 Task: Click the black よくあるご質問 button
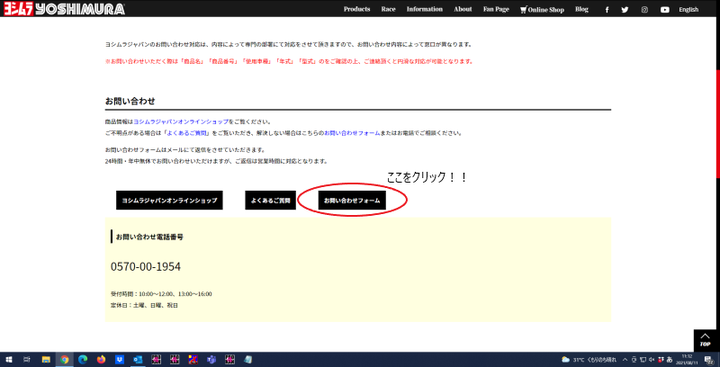pos(270,200)
